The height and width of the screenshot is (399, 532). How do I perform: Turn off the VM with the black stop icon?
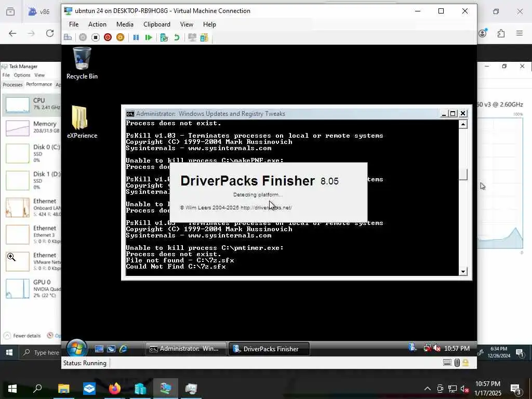pyautogui.click(x=96, y=37)
